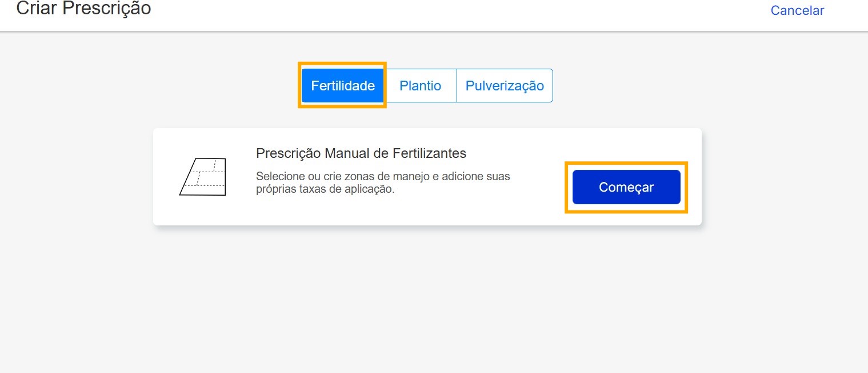
Task: Choose Plantio prescription type
Action: (x=420, y=85)
